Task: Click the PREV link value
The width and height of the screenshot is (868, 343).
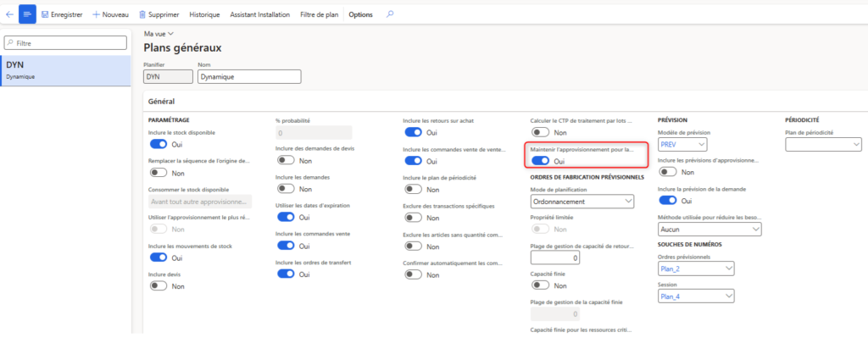Action: point(670,144)
